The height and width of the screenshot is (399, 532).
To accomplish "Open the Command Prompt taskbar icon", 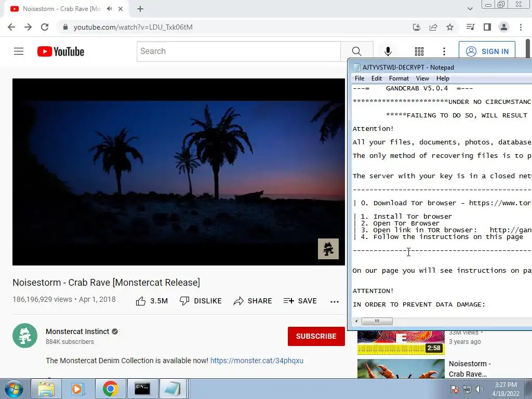I will pyautogui.click(x=142, y=389).
